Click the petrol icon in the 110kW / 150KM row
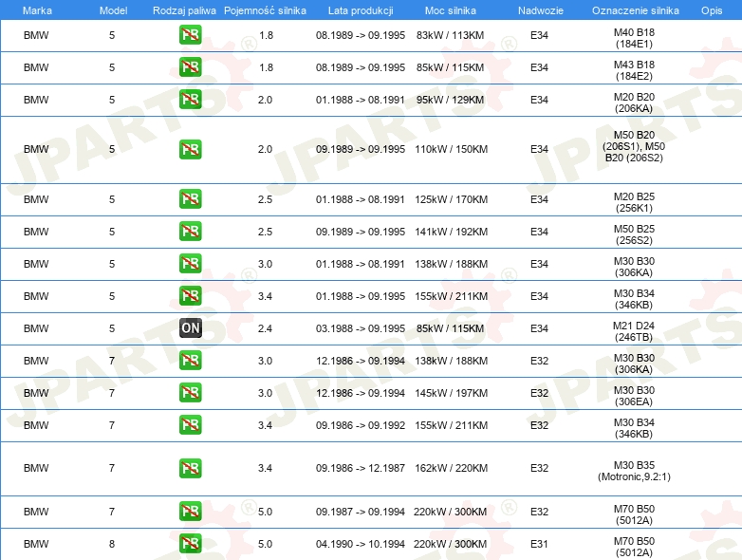This screenshot has width=742, height=560. 190,149
